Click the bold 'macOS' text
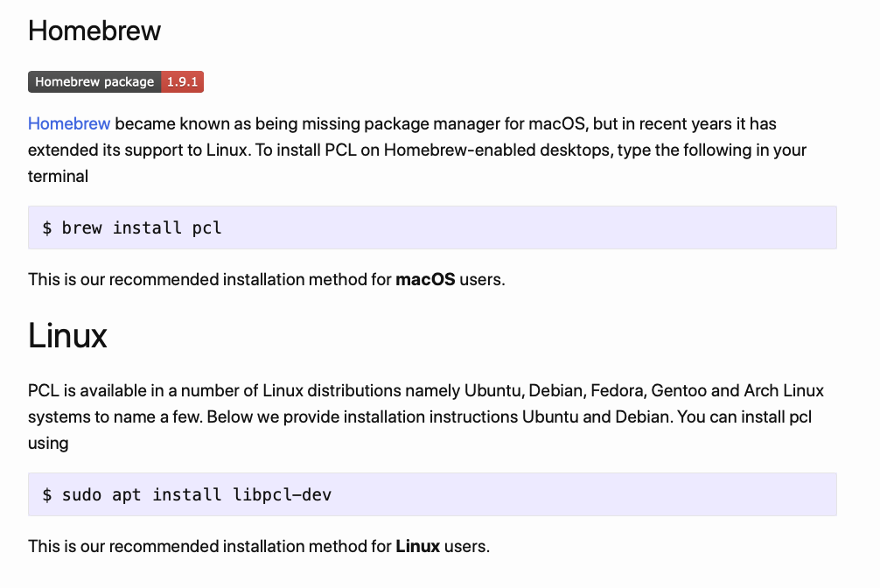880x588 pixels. tap(425, 280)
